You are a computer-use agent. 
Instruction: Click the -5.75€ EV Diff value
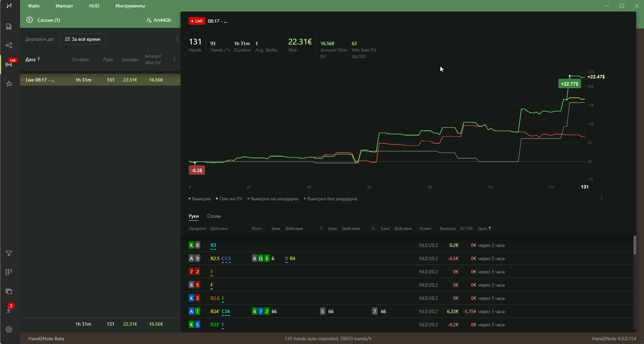[470, 311]
